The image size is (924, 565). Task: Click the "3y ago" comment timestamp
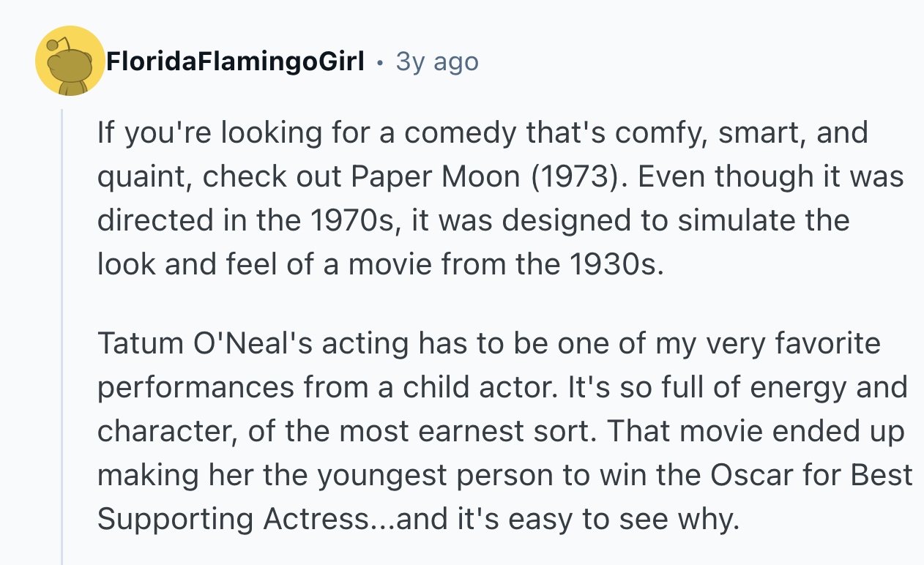pyautogui.click(x=437, y=62)
